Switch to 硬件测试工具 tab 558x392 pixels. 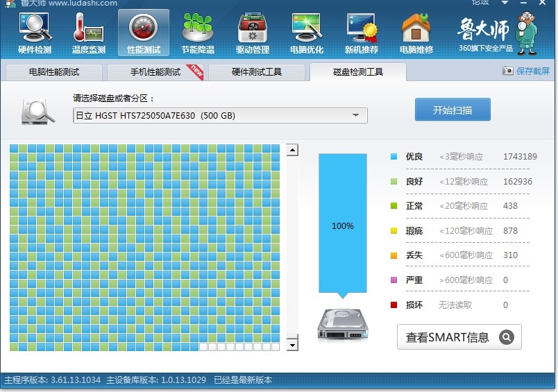(257, 72)
